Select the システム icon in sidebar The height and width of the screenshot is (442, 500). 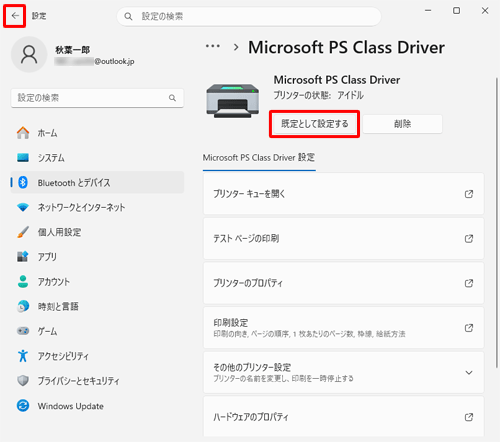pyautogui.click(x=23, y=158)
